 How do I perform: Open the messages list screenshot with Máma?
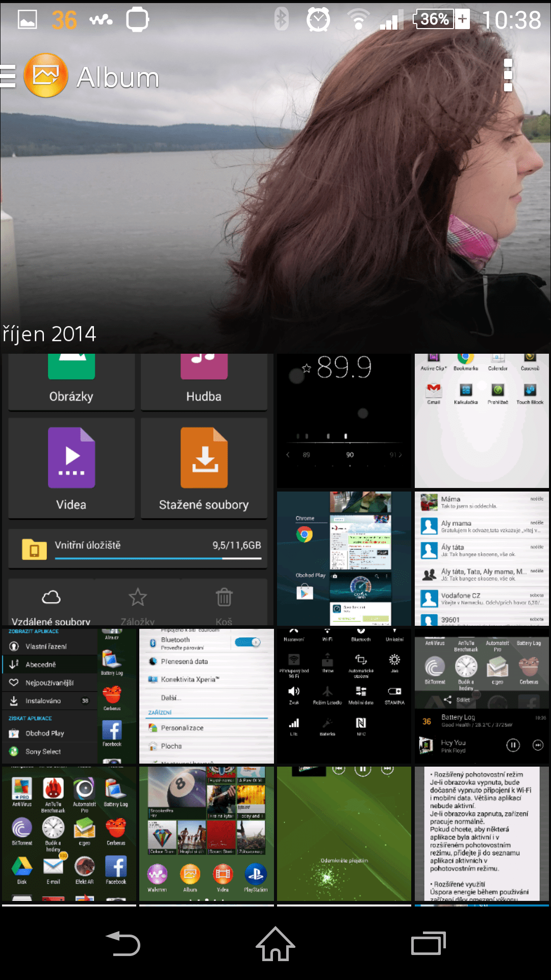tap(482, 559)
